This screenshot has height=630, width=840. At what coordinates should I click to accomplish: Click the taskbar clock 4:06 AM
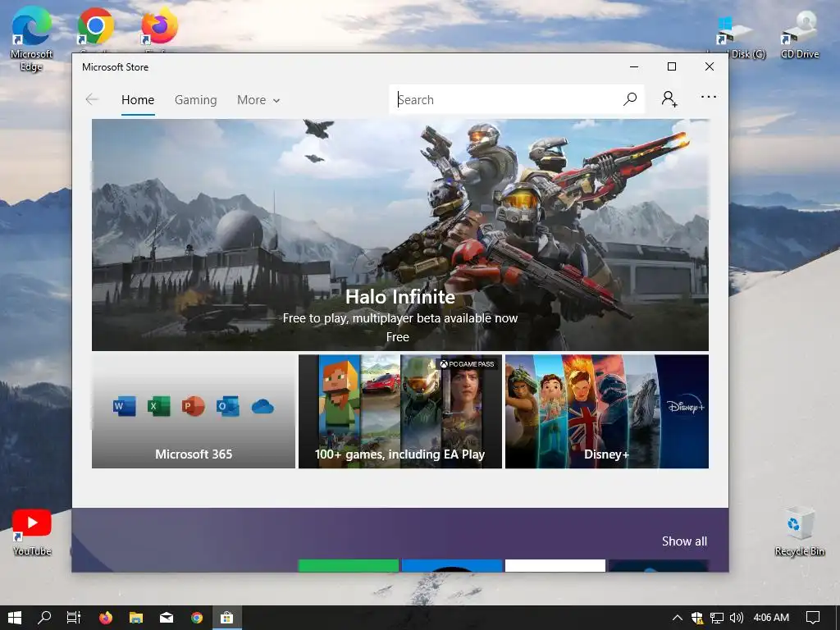pyautogui.click(x=771, y=618)
